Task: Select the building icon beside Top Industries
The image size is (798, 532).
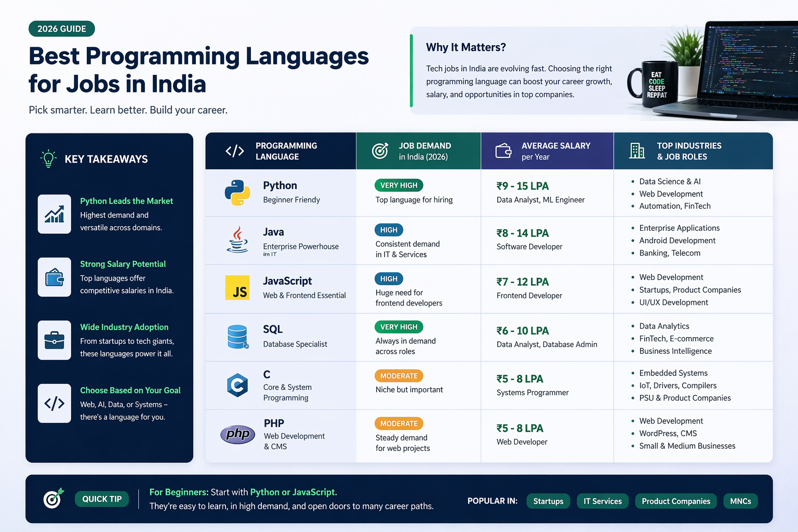Action: point(636,151)
